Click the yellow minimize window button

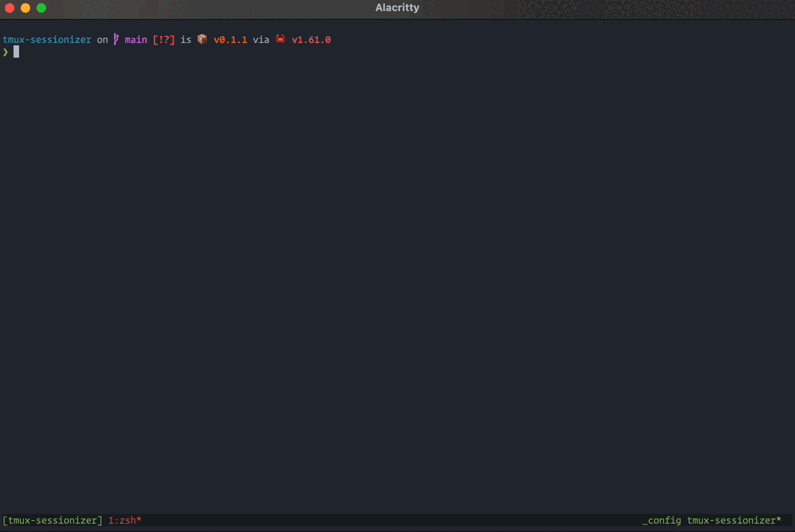tap(25, 8)
